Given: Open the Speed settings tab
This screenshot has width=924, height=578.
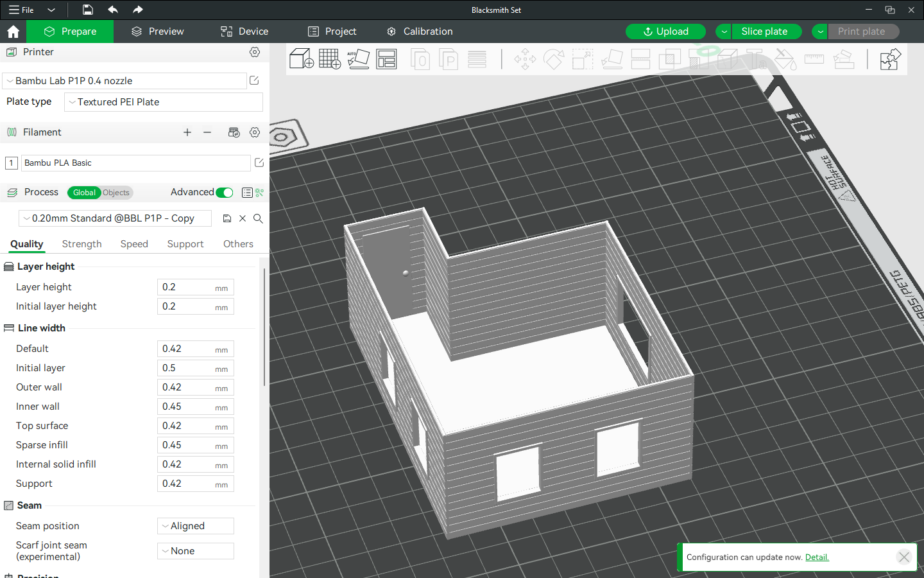Looking at the screenshot, I should click(x=134, y=244).
